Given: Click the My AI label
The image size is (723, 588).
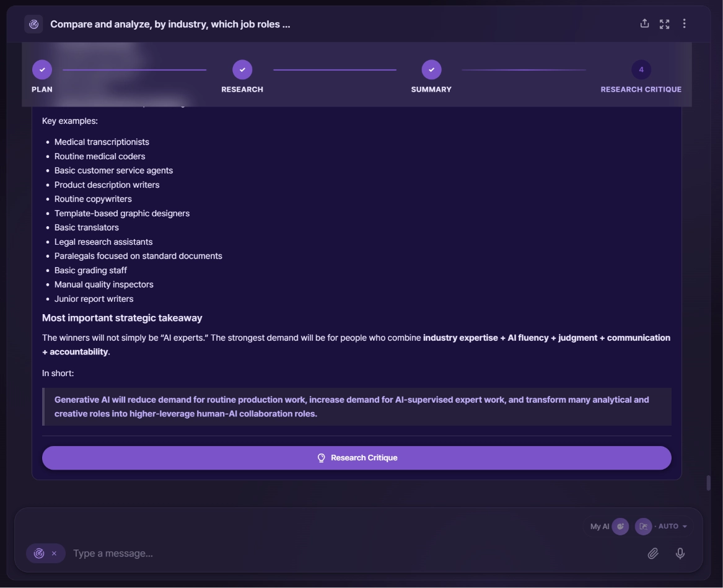Looking at the screenshot, I should click(600, 526).
